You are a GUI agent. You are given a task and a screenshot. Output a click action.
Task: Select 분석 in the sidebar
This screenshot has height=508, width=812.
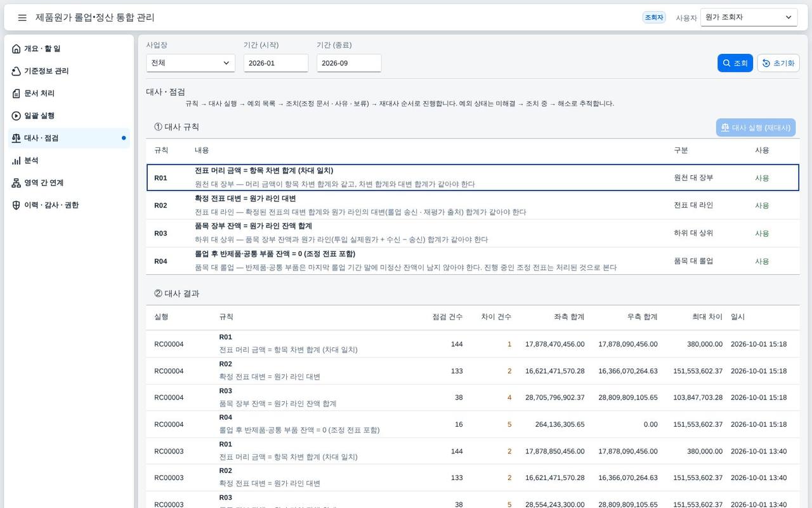click(69, 161)
